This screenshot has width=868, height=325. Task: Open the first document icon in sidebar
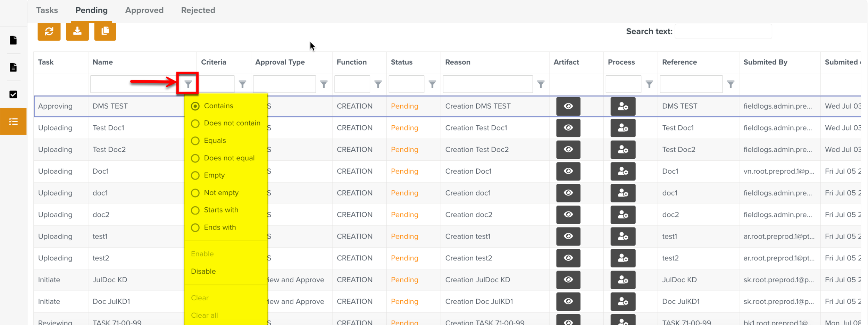point(13,40)
